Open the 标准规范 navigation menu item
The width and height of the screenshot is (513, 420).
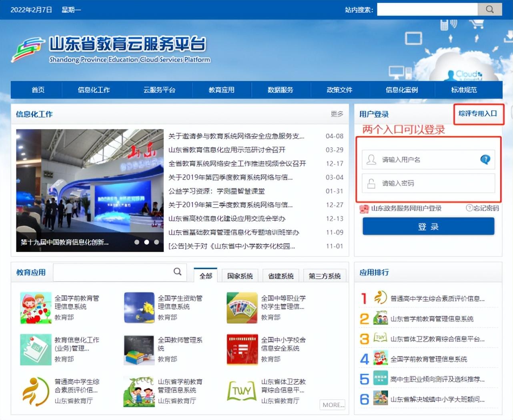click(464, 90)
